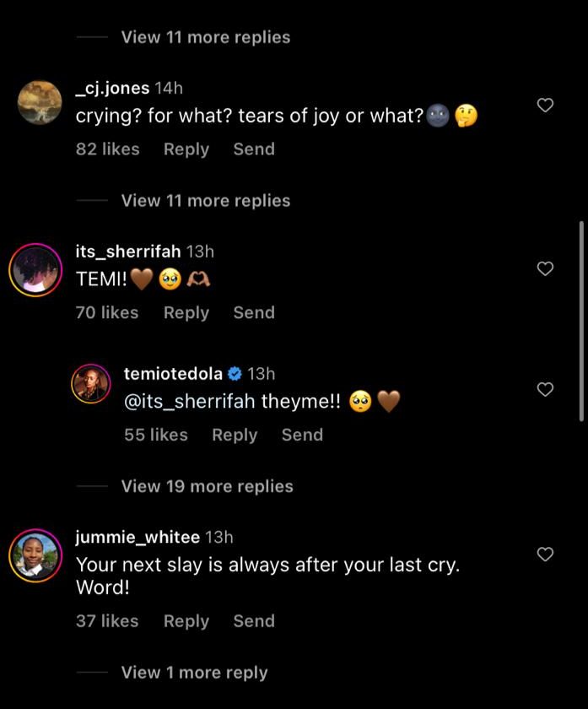Heart the jummie_whitee comment
Screen dimensions: 588x709
point(546,555)
